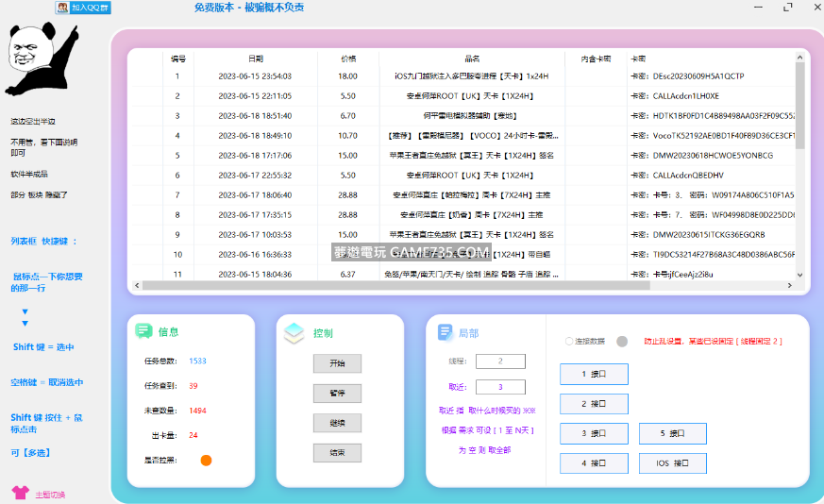Image resolution: width=824 pixels, height=504 pixels.
Task: Click the pink shirt theme switch icon
Action: [x=19, y=493]
